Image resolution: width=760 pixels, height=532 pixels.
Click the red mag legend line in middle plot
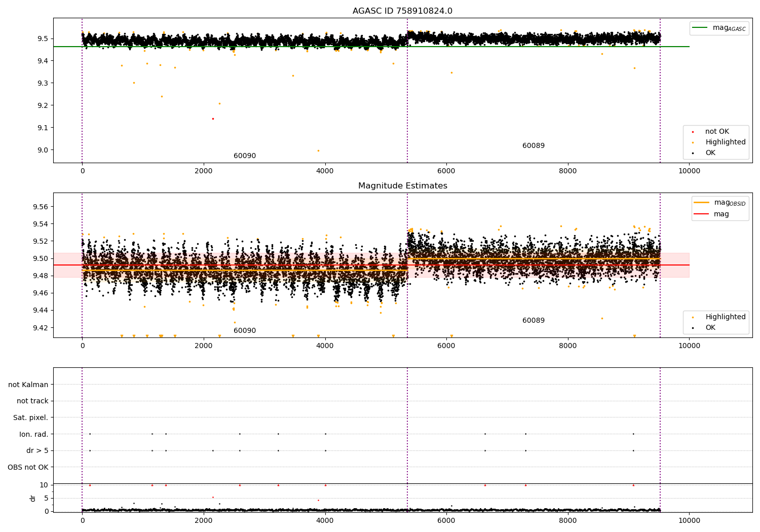[x=702, y=214]
